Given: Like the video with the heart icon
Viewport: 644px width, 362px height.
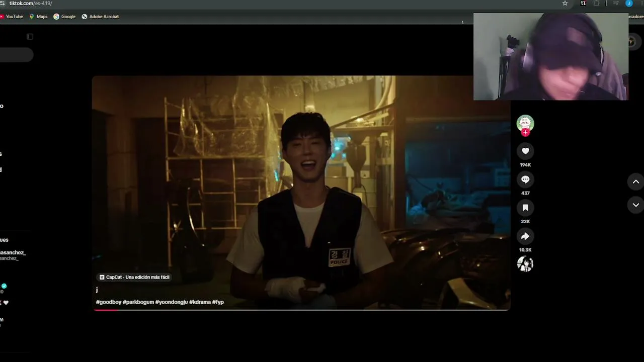Looking at the screenshot, I should click(525, 151).
